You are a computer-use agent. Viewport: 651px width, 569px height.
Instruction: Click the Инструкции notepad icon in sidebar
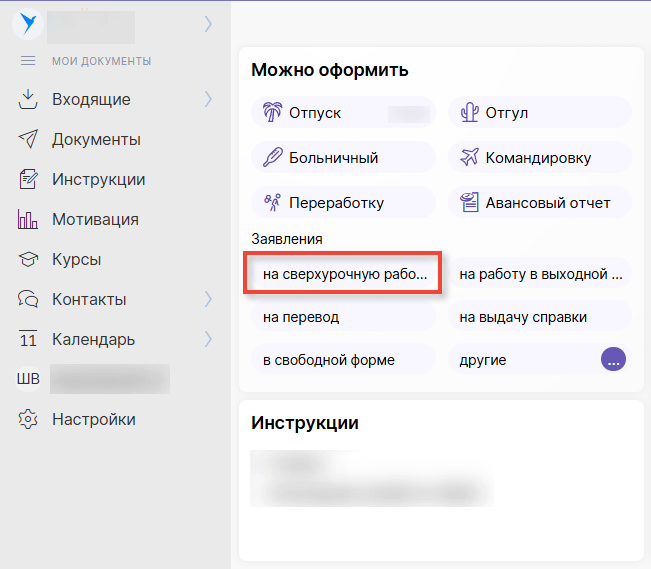[x=28, y=180]
